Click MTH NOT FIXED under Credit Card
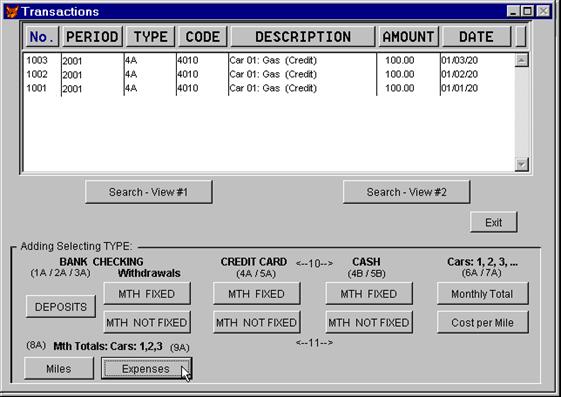 [x=257, y=322]
